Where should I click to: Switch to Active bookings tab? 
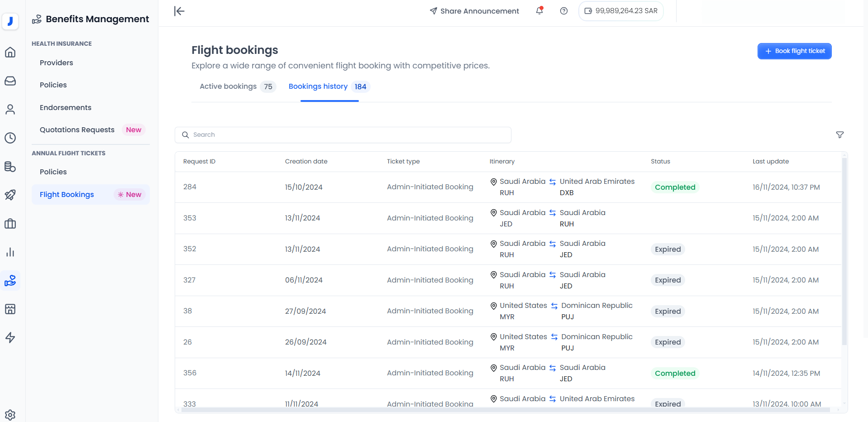[x=228, y=86]
